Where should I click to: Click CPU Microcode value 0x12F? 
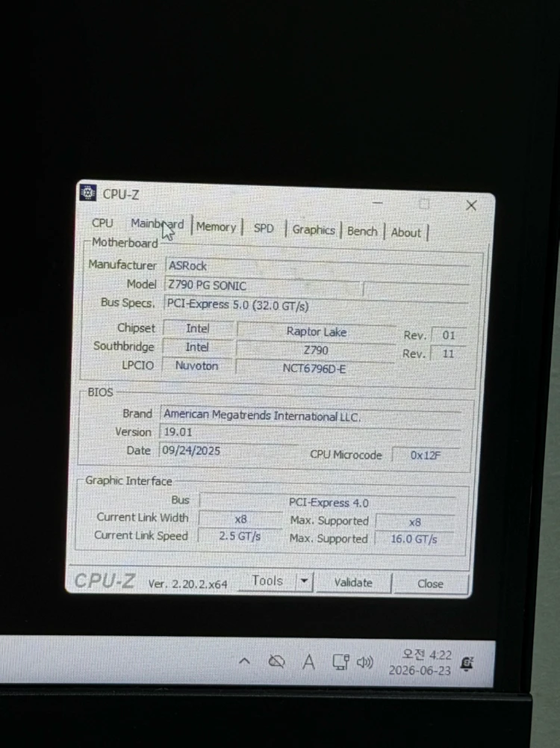426,456
